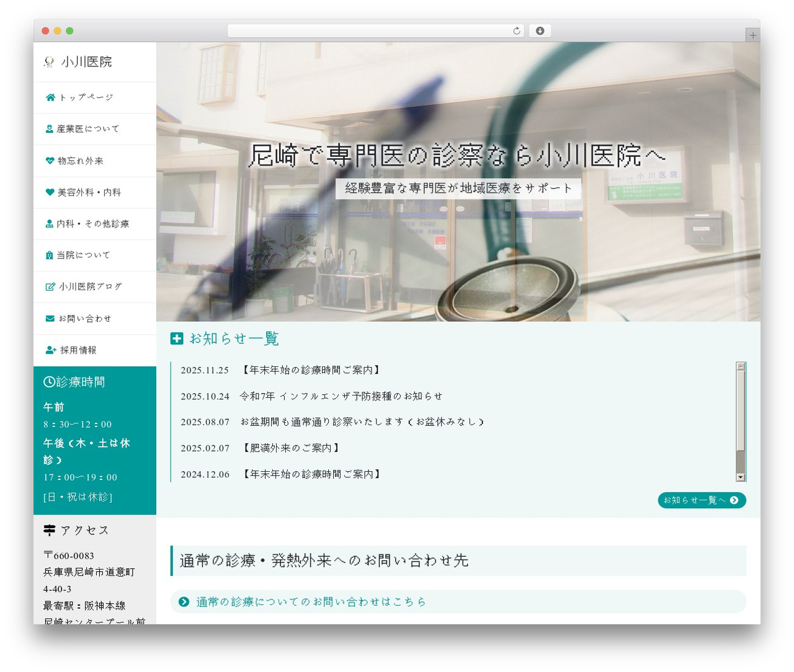
Task: Click the hero banner clinic image
Action: pyautogui.click(x=458, y=182)
